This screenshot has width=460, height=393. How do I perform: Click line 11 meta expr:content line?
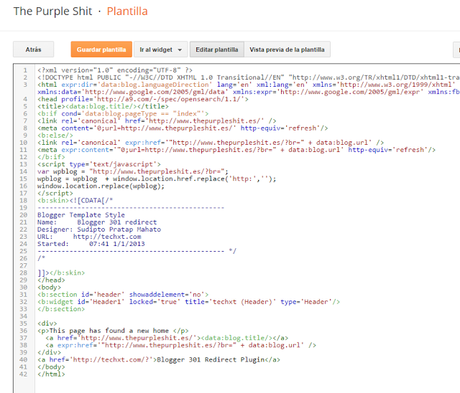[236, 150]
